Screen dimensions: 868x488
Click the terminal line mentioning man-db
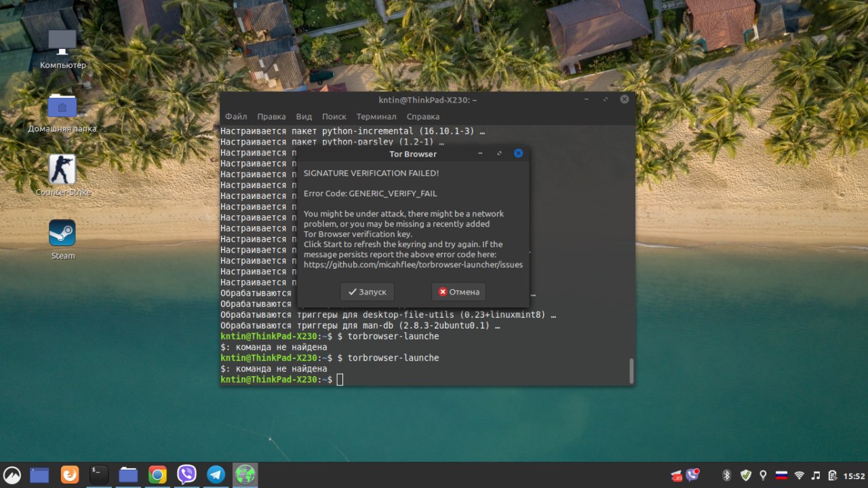click(x=360, y=326)
